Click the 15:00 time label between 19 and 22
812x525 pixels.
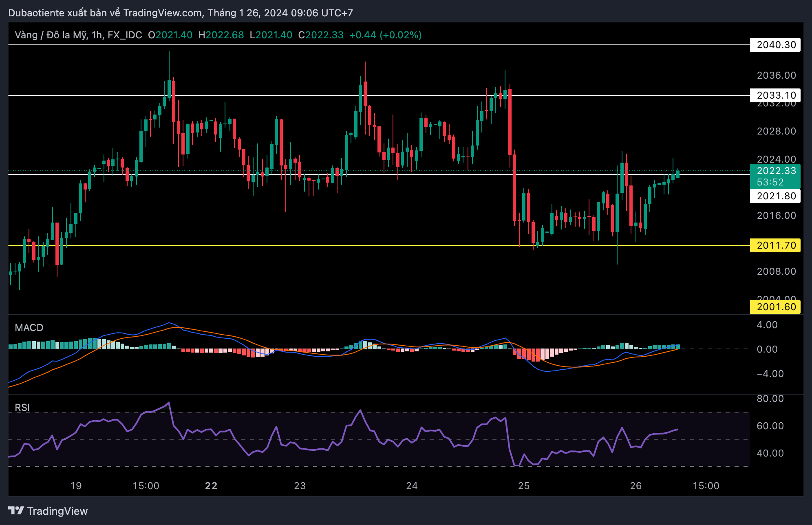click(x=146, y=486)
